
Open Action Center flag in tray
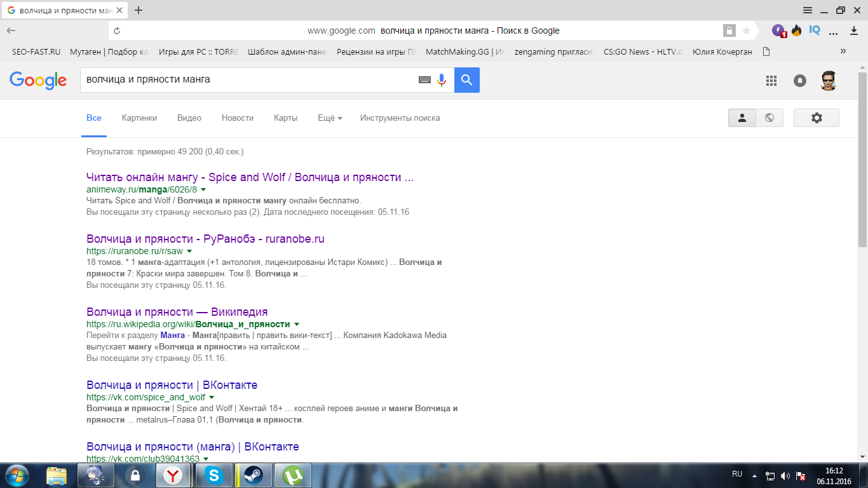pos(801,476)
